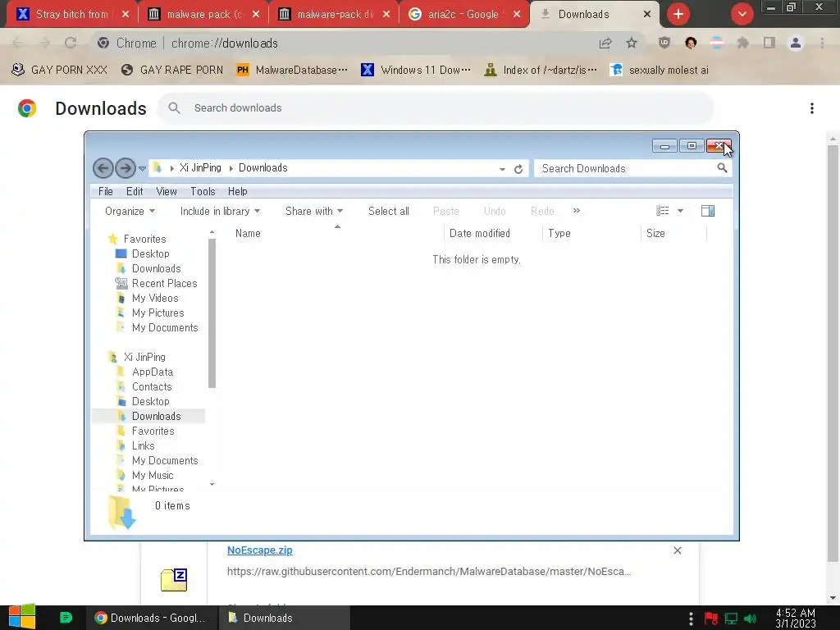Click the Select all toolbar button
The height and width of the screenshot is (630, 840).
(388, 211)
